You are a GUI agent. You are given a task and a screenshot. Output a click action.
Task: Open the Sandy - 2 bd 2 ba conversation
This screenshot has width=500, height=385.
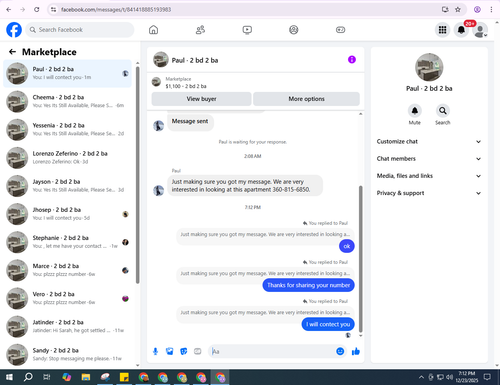[67, 354]
